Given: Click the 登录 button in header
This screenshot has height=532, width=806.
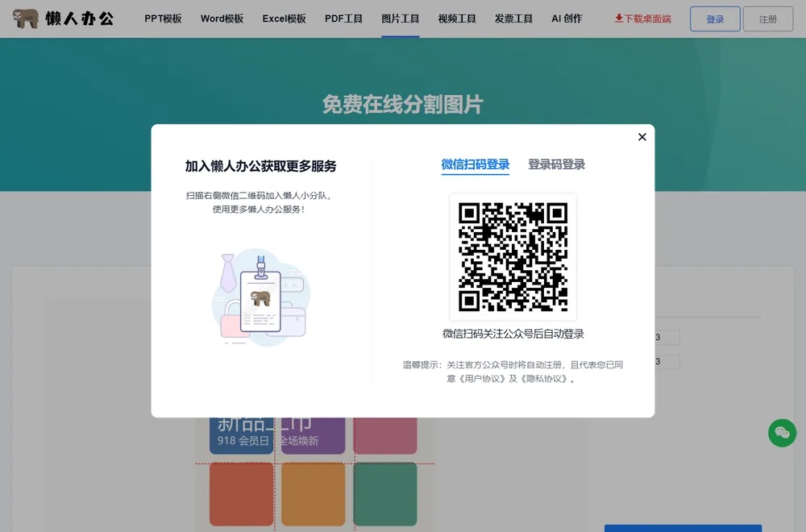Looking at the screenshot, I should pyautogui.click(x=715, y=19).
